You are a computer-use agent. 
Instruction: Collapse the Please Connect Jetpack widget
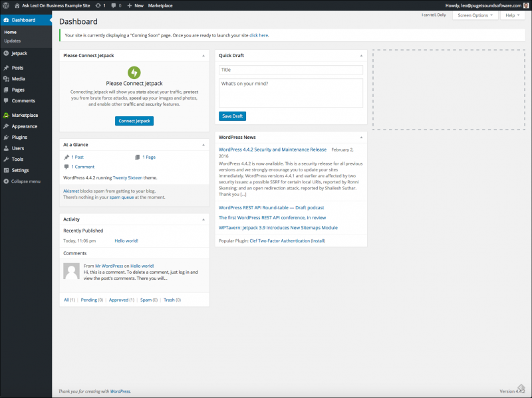[203, 56]
